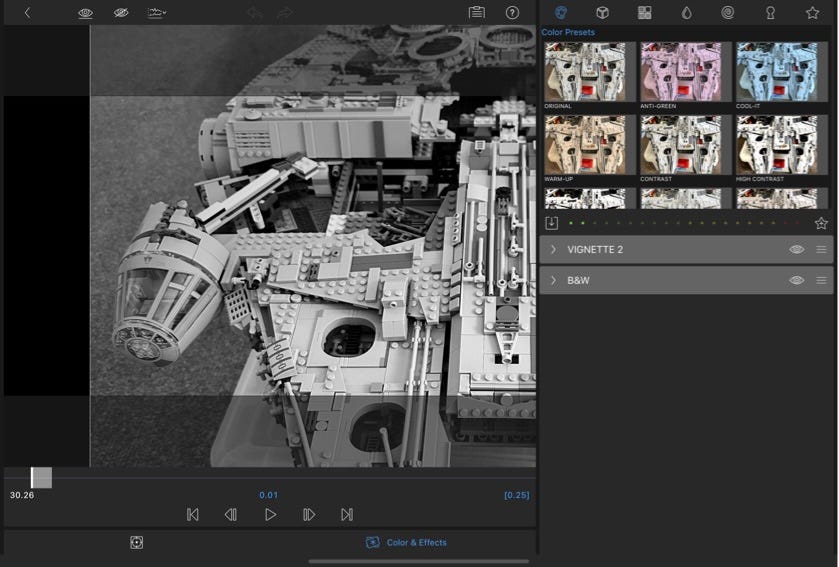Apply the ANTI-GREEN color preset
This screenshot has height=567, width=839.
tap(685, 72)
